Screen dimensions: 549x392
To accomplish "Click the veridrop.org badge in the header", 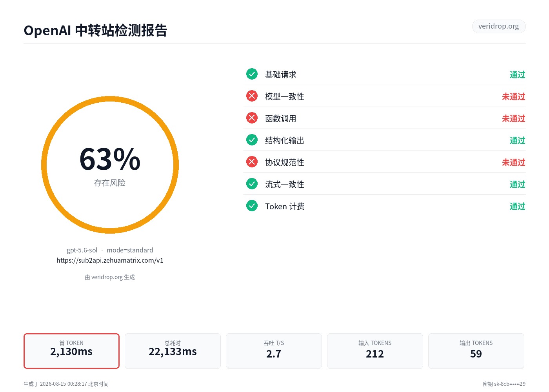I will (498, 26).
